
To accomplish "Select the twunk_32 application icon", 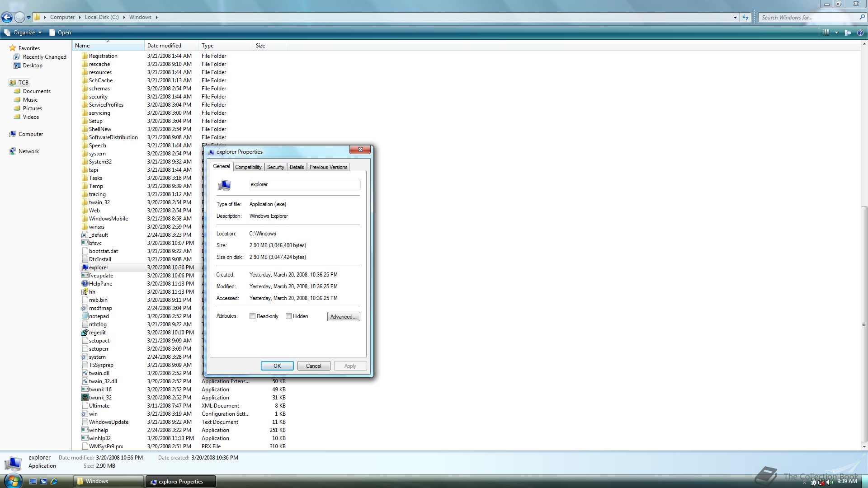I will click(85, 398).
